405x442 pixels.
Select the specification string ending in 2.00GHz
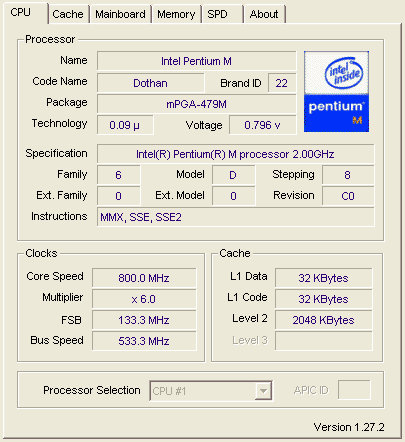click(235, 154)
